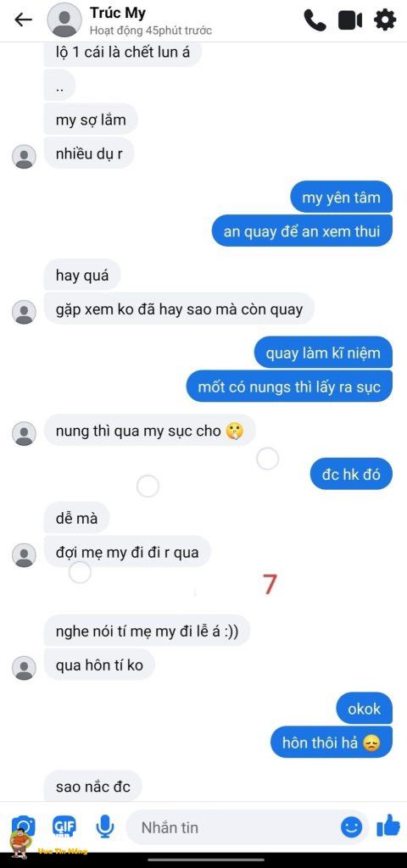The image size is (407, 868).
Task: Tap the 'quay làm kĩ niệm' bubble
Action: [x=323, y=353]
